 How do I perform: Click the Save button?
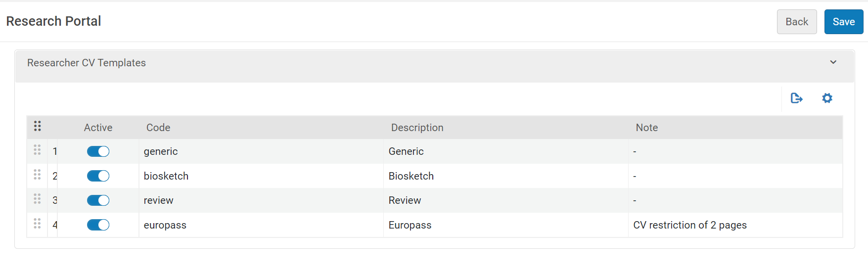click(843, 22)
